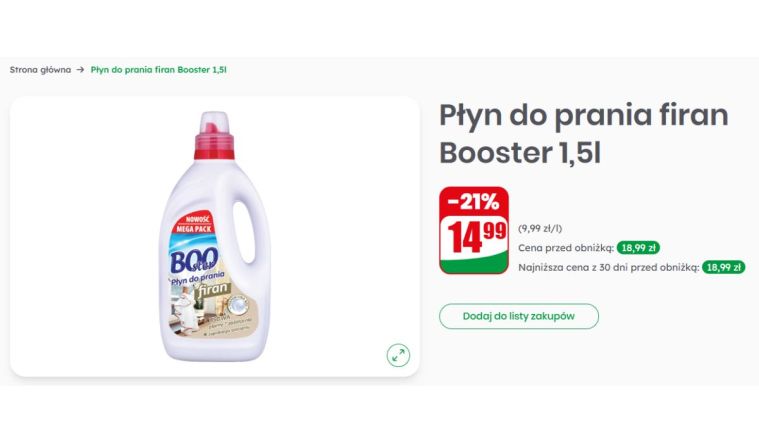Viewport: 759px width, 443px height.
Task: Click the Booster bottle product image
Action: [215, 236]
